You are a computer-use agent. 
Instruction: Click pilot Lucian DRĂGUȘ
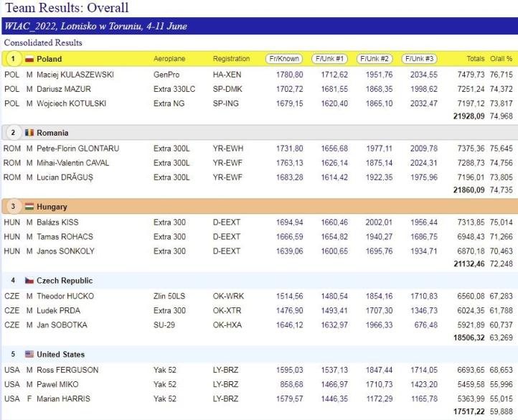65,177
